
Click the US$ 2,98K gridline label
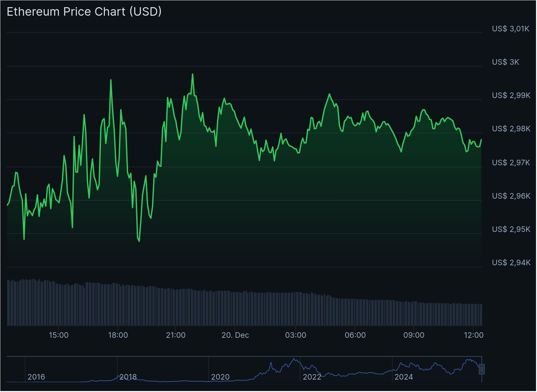[511, 129]
